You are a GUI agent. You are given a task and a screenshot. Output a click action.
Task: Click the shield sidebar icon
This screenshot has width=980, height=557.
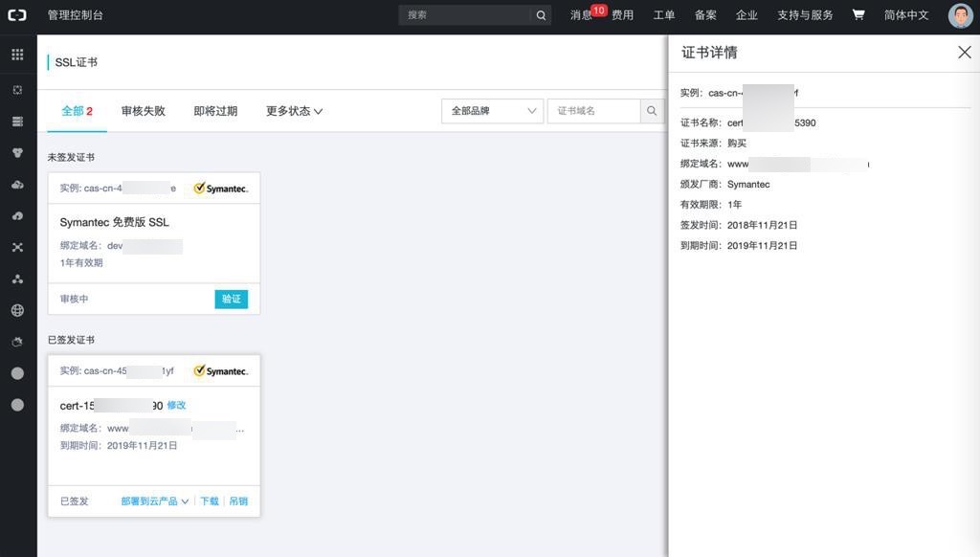[17, 152]
